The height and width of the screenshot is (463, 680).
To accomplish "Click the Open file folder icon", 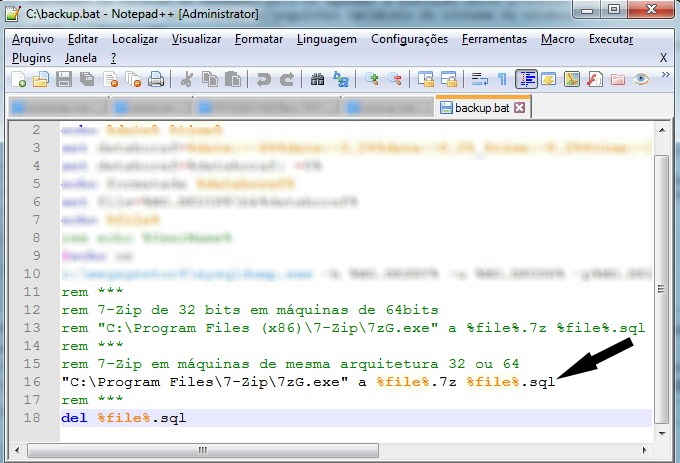I will coord(41,79).
